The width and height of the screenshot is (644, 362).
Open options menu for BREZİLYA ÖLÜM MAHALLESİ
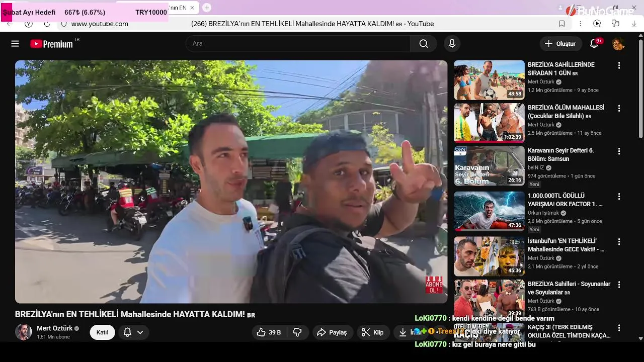619,108
